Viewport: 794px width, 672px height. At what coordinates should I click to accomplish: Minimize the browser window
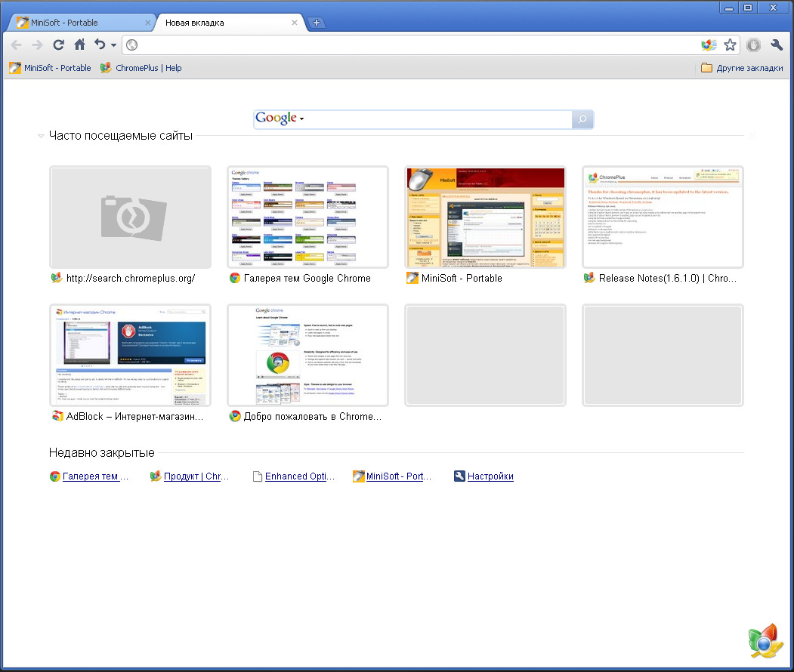tap(729, 8)
